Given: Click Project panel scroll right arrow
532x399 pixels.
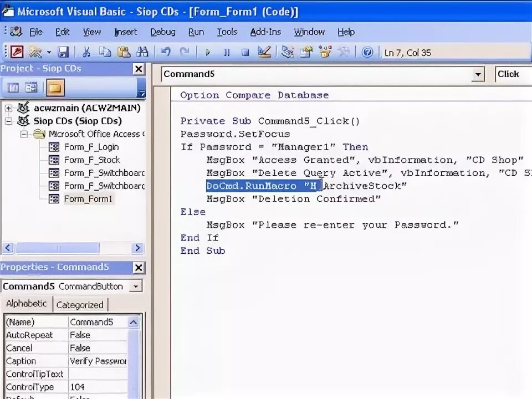Looking at the screenshot, I should [137, 248].
